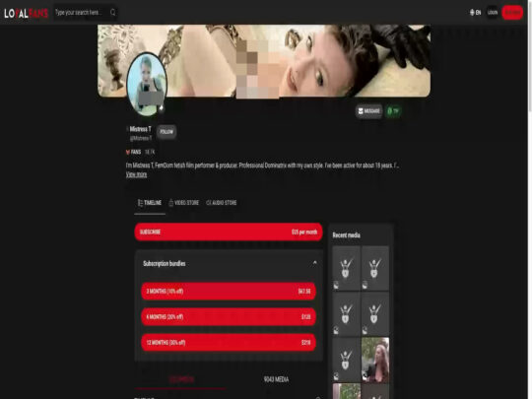This screenshot has height=399, width=532.
Task: Choose the 6 months bundle
Action: [x=229, y=317]
